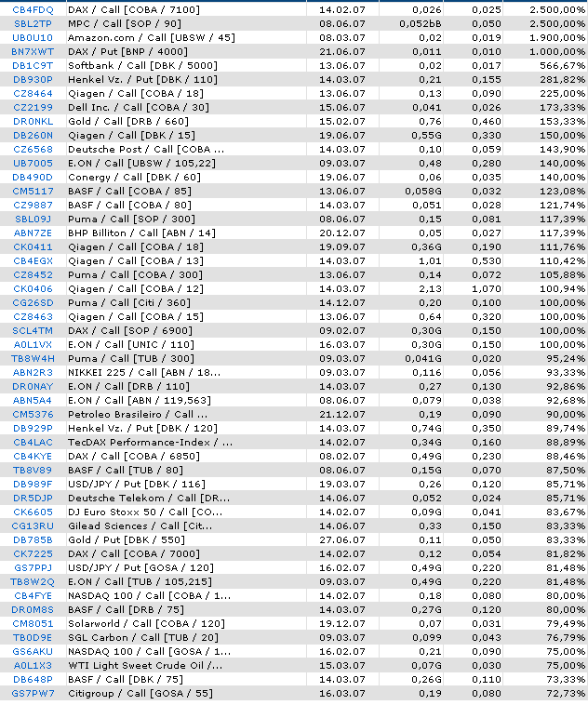Click the CZ6568 Deutsche Post link
The height and width of the screenshot is (705, 588).
tap(33, 149)
